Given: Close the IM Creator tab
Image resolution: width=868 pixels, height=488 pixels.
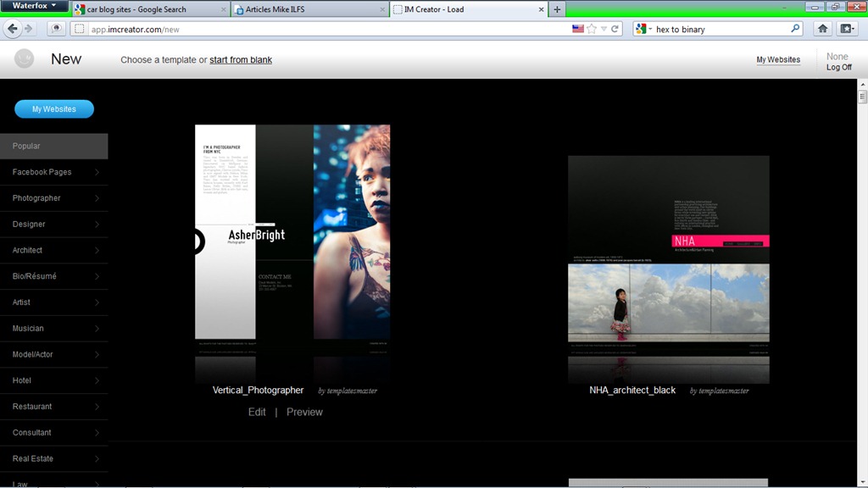Looking at the screenshot, I should (x=542, y=9).
